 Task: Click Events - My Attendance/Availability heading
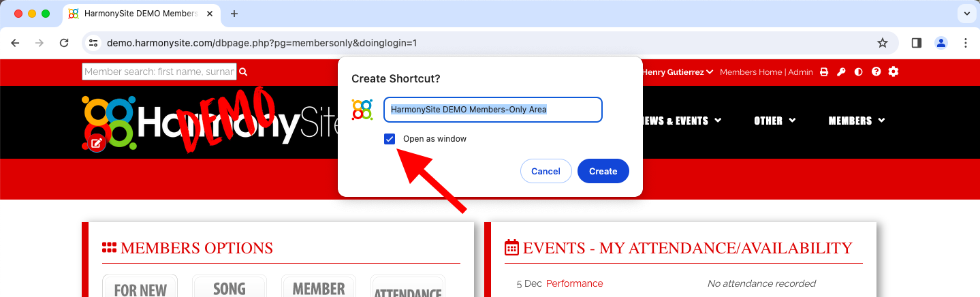688,248
